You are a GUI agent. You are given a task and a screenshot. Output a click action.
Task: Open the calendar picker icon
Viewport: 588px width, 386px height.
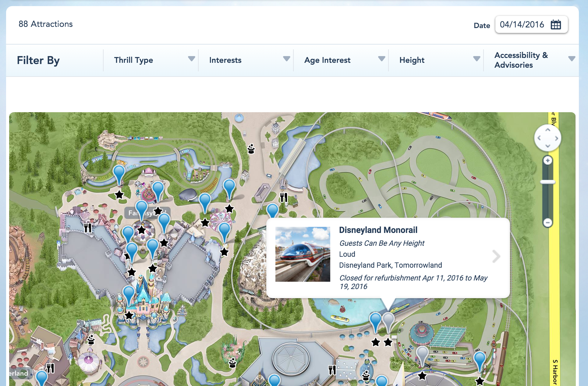[x=556, y=24]
